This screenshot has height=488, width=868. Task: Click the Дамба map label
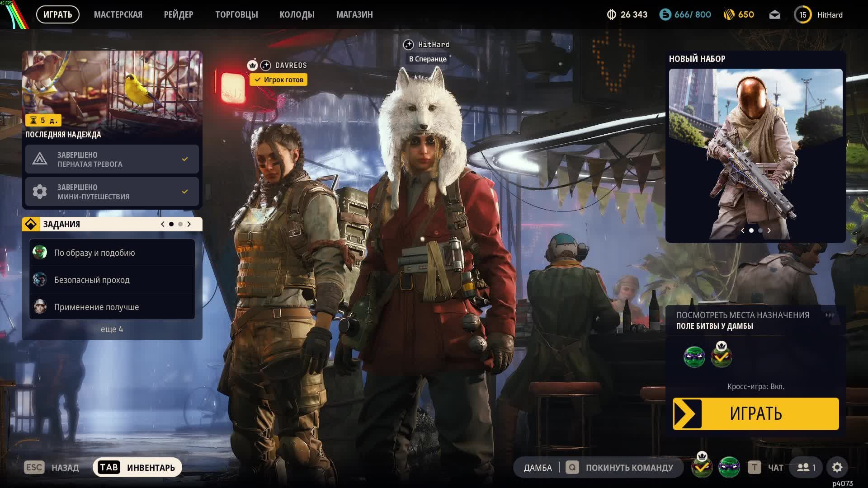(538, 468)
